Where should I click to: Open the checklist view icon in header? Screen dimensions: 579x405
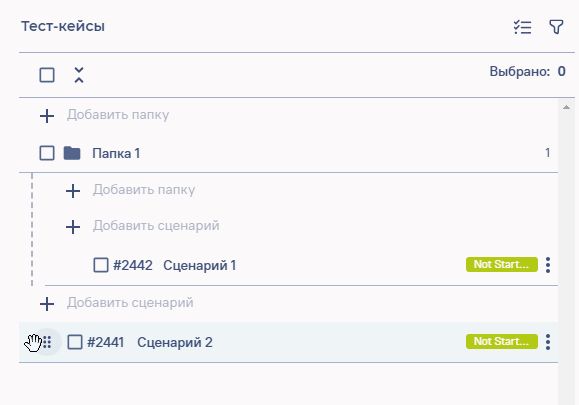point(523,27)
